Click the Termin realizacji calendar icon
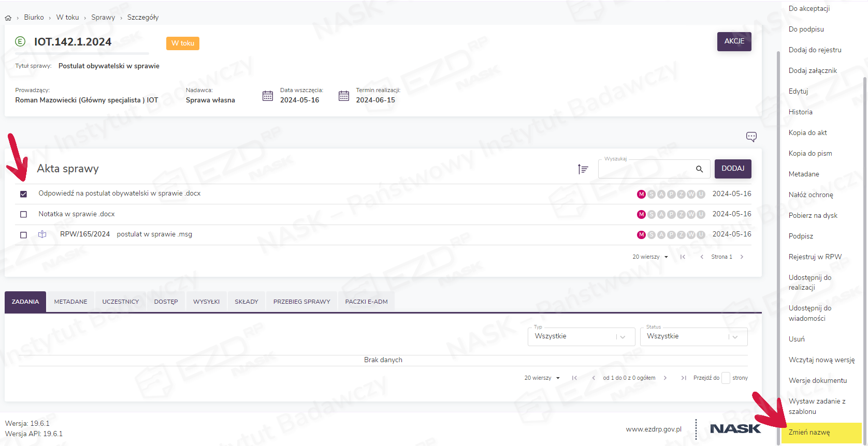 pyautogui.click(x=344, y=96)
